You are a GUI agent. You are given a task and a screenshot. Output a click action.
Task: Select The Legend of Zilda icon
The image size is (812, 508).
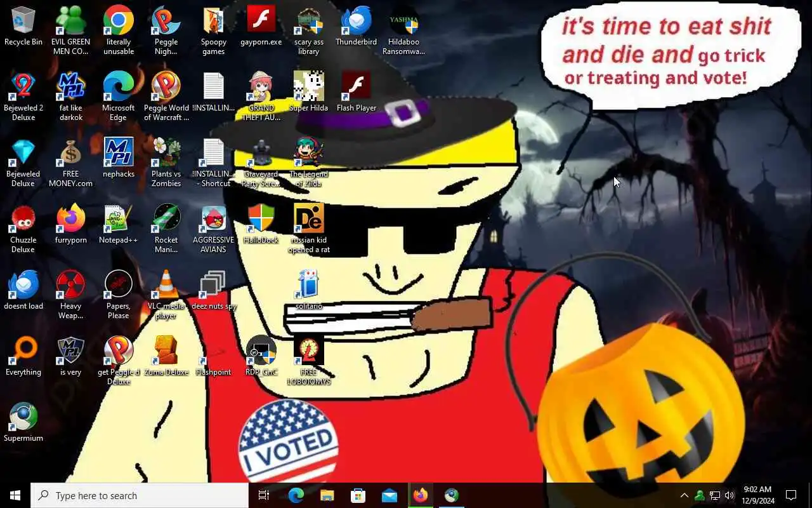309,163
